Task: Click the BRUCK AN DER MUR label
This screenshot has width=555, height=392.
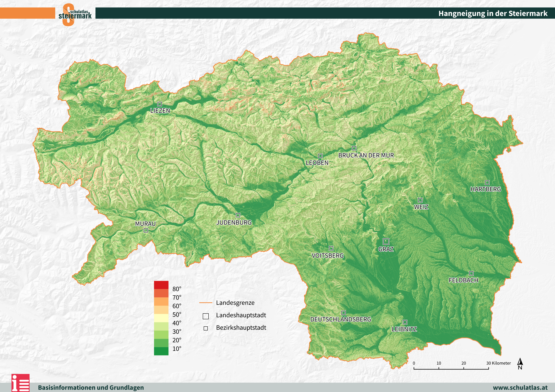Action: (366, 155)
